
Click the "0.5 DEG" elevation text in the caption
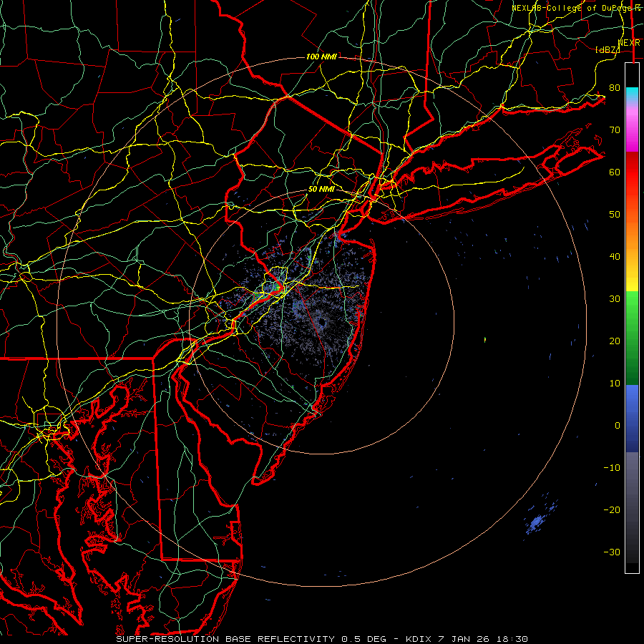click(364, 639)
